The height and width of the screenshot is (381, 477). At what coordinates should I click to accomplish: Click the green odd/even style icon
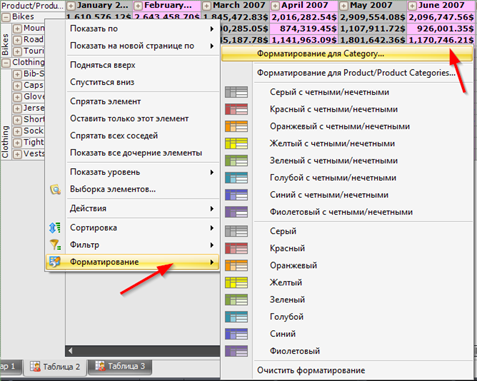point(236,161)
